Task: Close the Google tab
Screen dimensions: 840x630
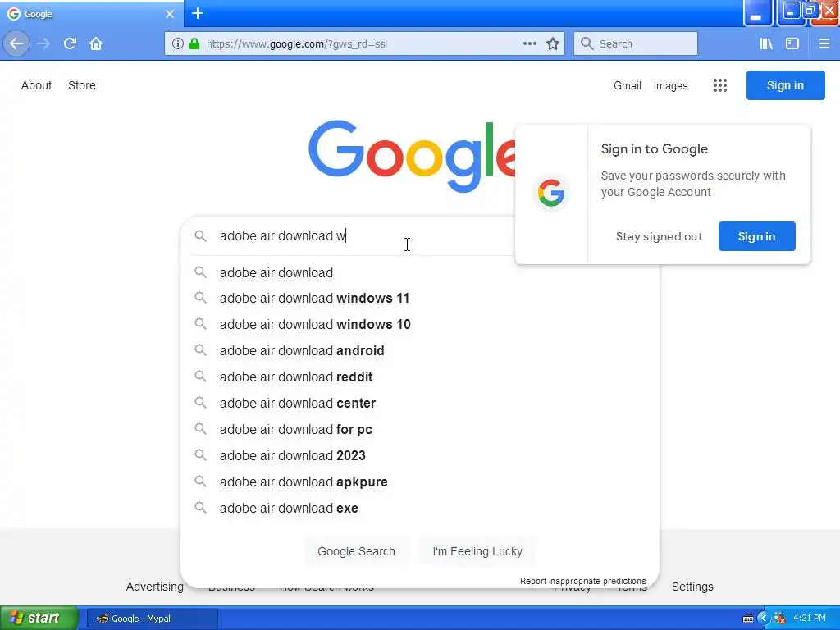Action: point(169,14)
